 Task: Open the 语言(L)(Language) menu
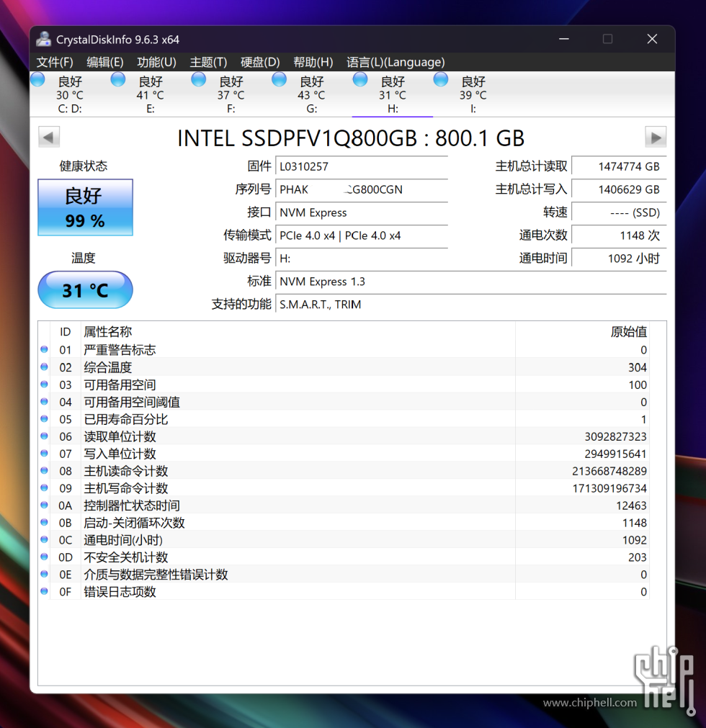tap(396, 62)
